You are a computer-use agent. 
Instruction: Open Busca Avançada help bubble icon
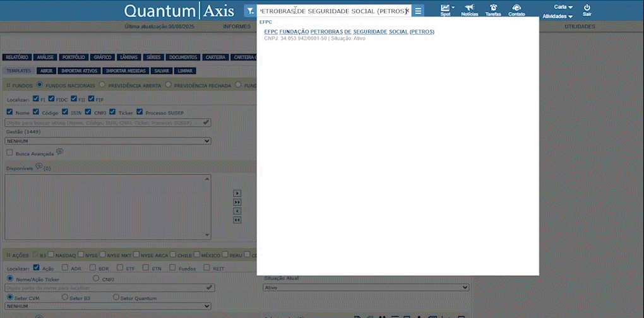click(x=60, y=151)
